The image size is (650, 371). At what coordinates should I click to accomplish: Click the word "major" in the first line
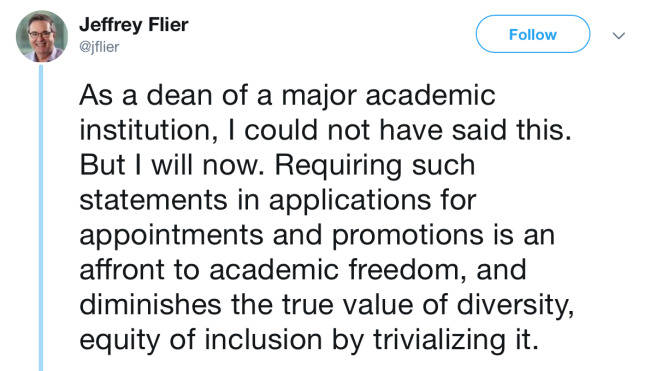pos(319,97)
